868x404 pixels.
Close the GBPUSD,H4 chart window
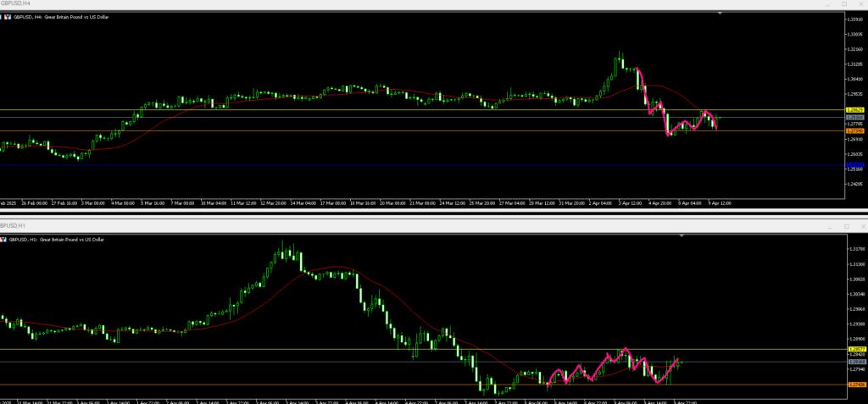coord(860,4)
